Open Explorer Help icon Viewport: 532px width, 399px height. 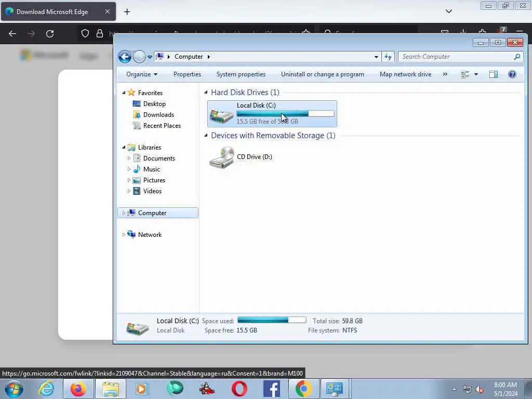512,74
